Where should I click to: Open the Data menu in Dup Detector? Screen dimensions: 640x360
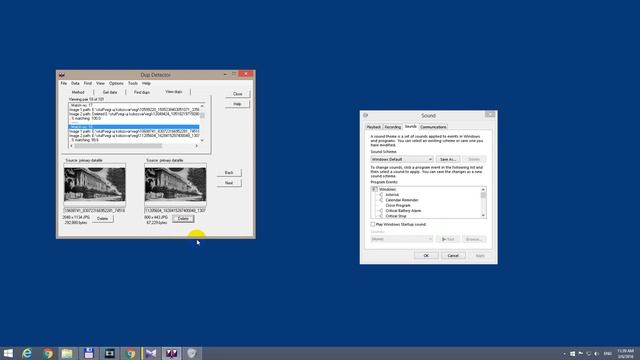pyautogui.click(x=75, y=83)
